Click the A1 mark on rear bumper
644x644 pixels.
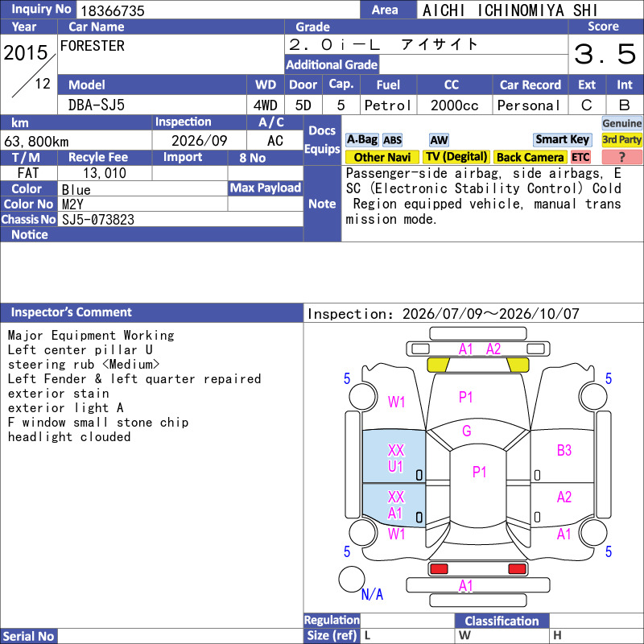[x=466, y=586]
